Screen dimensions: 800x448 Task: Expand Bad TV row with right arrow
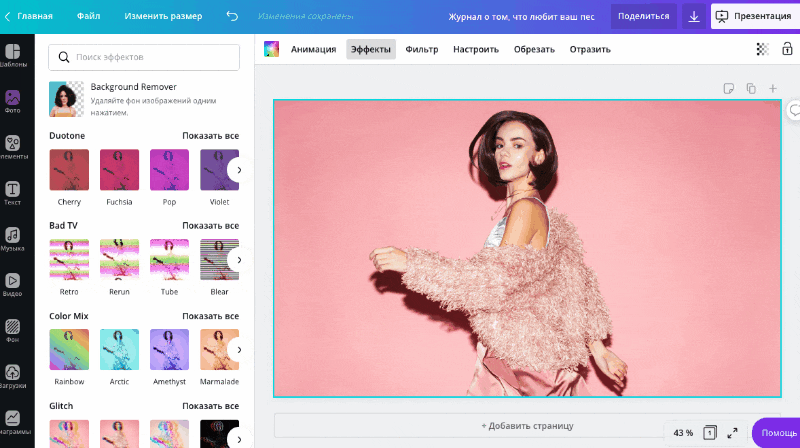[239, 260]
